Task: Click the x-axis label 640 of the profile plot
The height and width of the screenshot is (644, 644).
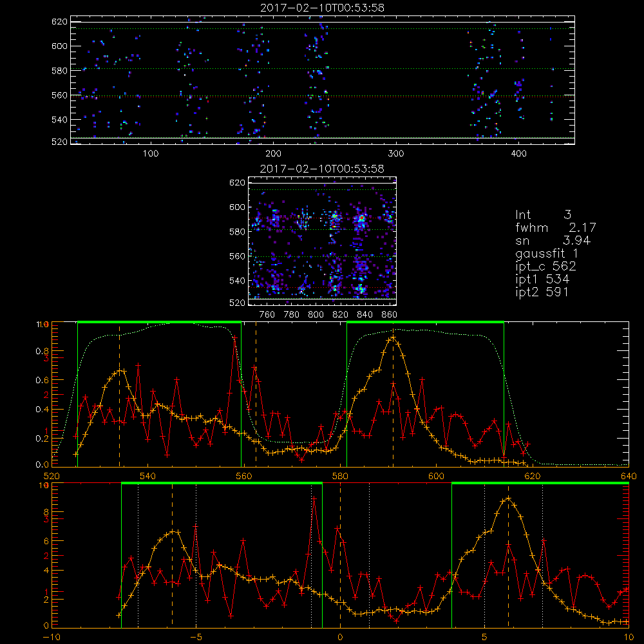Action: tap(629, 476)
